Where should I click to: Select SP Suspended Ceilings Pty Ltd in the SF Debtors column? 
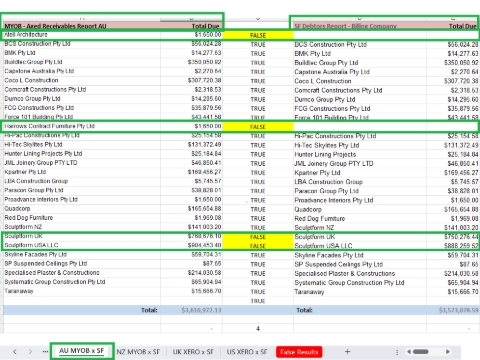(338, 264)
